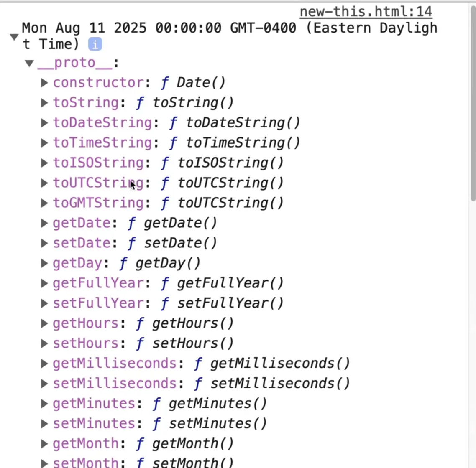Screen dimensions: 476x468
Task: Expand the getDate function entry
Action: point(44,223)
